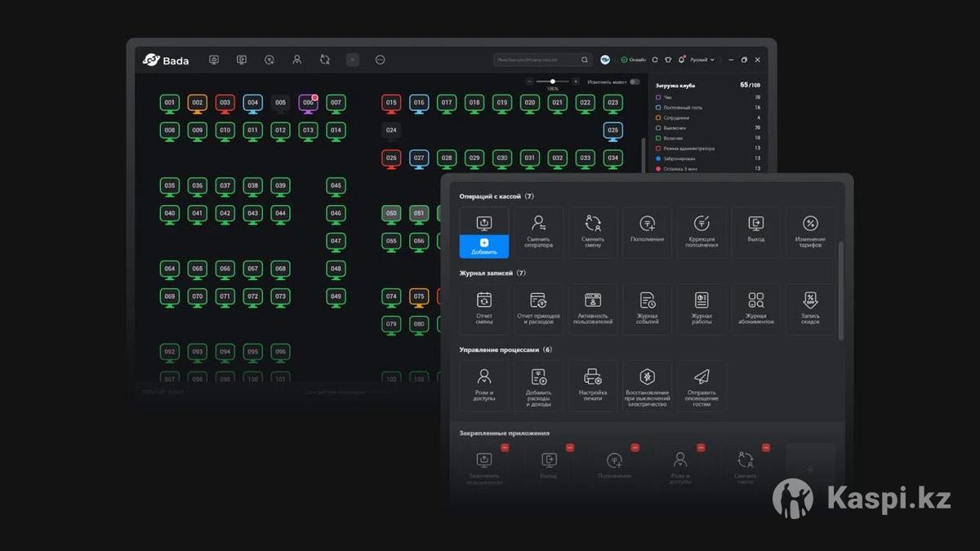Open the Сменить оператора tile
The image size is (980, 551).
click(x=538, y=232)
